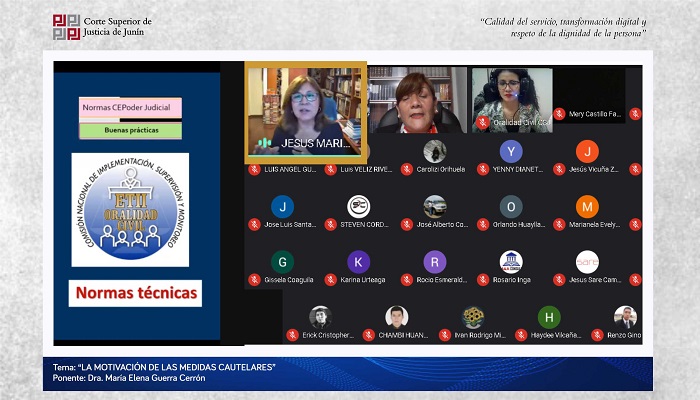Click the muted mic icon next to Haydee Vilcaña

(x=521, y=335)
